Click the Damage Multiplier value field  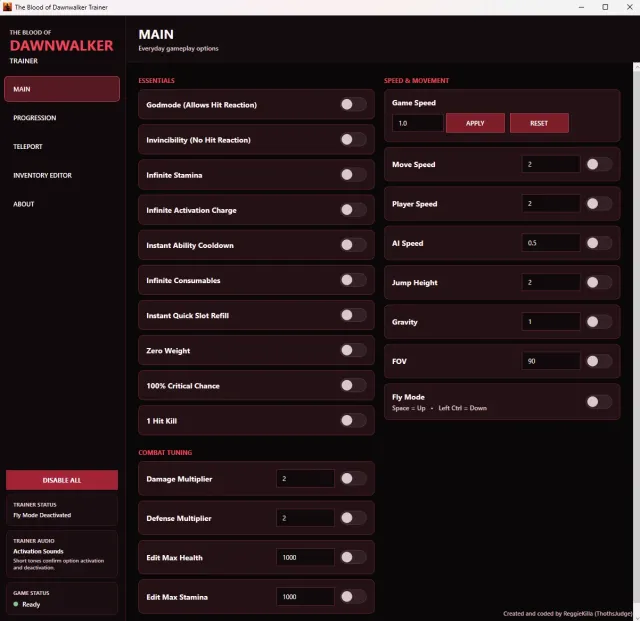[305, 479]
